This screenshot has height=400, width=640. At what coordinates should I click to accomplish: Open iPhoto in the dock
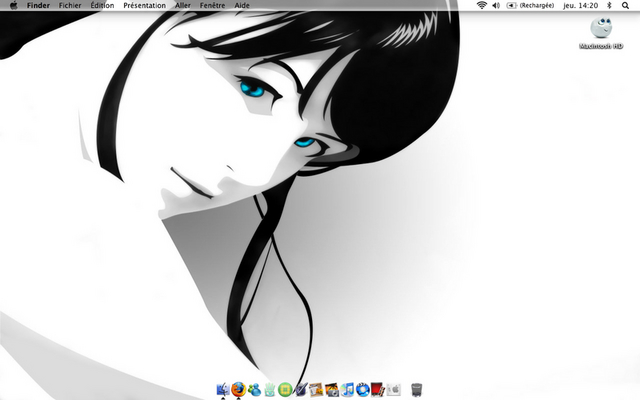point(332,388)
